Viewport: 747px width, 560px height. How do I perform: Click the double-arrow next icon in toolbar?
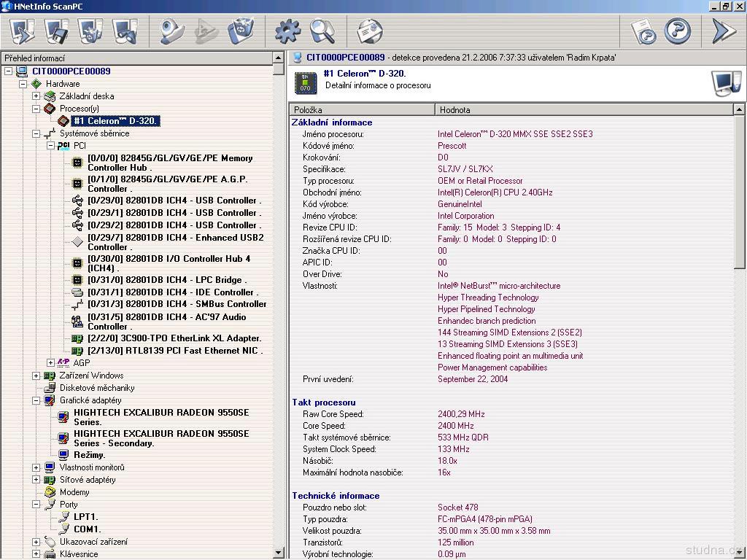point(724,31)
